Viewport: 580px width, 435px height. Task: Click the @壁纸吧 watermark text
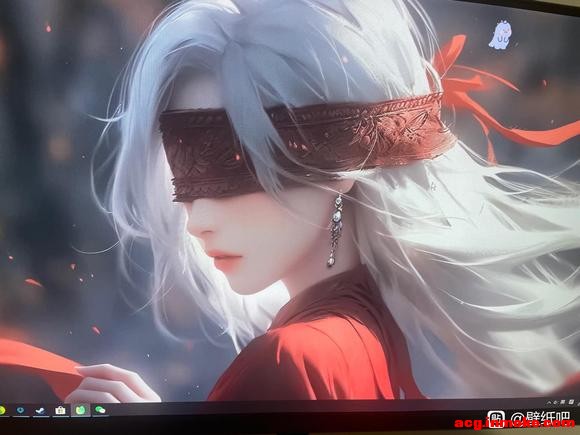point(540,418)
